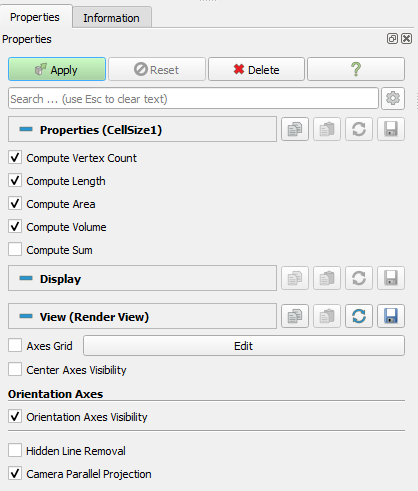Image resolution: width=418 pixels, height=491 pixels.
Task: Toggle advanced properties gear icon
Action: point(393,98)
